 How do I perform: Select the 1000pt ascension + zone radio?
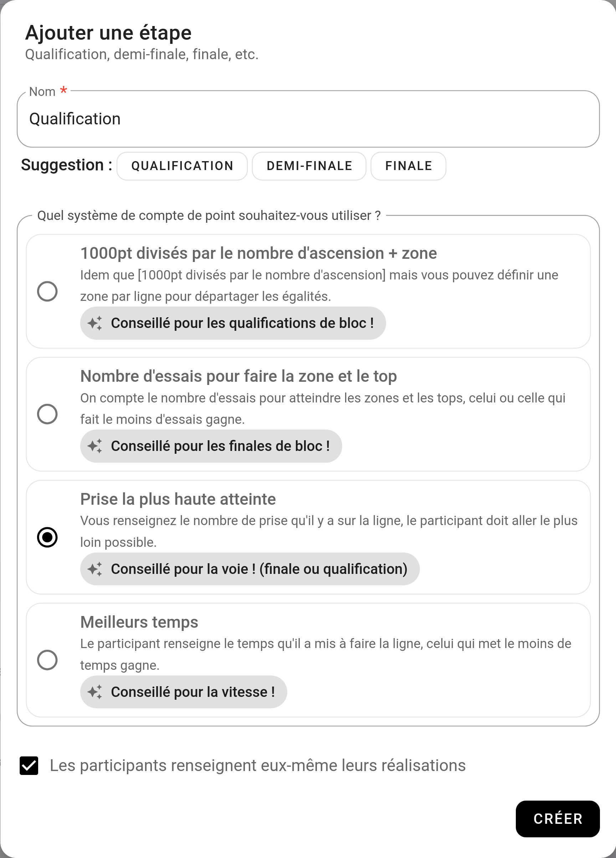tap(47, 291)
